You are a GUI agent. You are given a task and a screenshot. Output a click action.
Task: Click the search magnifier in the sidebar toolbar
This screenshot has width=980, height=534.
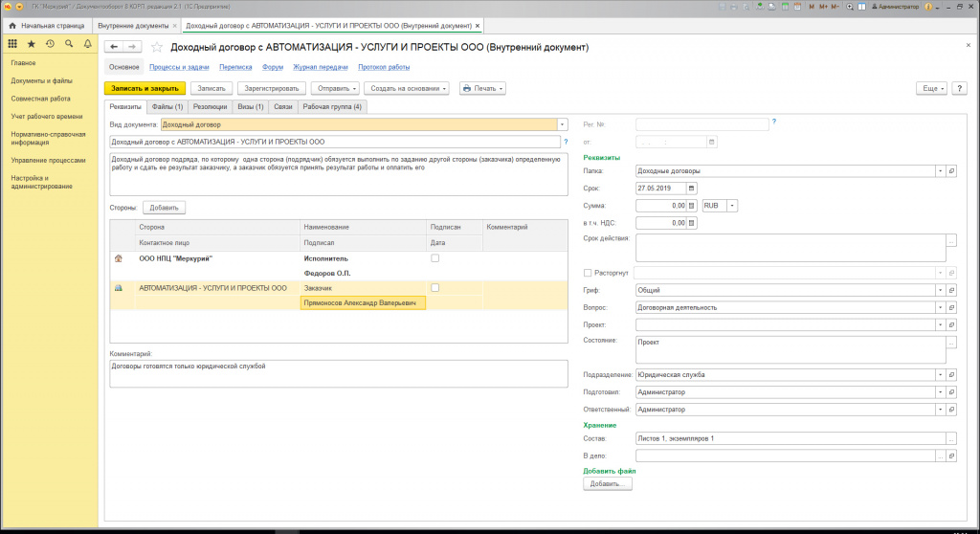pos(69,44)
